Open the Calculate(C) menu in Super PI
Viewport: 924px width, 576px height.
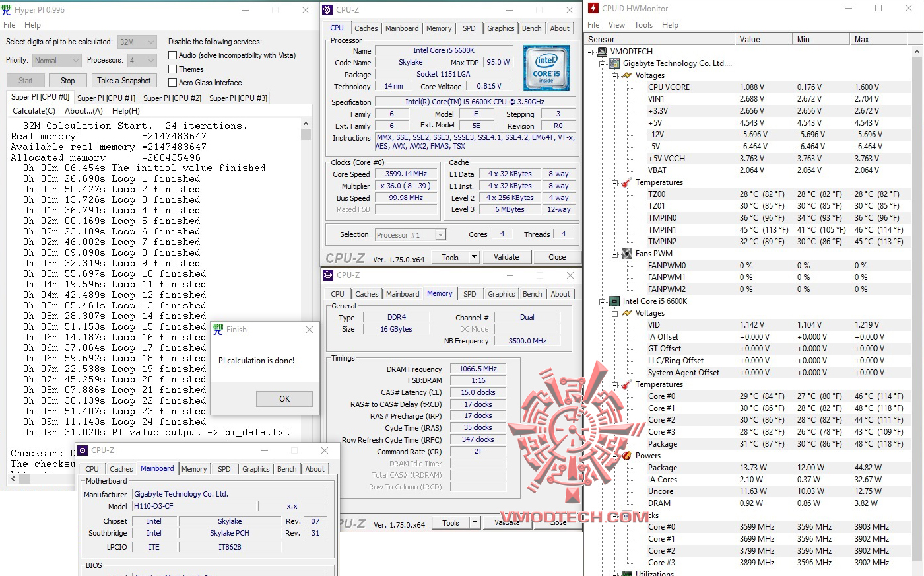(x=34, y=111)
